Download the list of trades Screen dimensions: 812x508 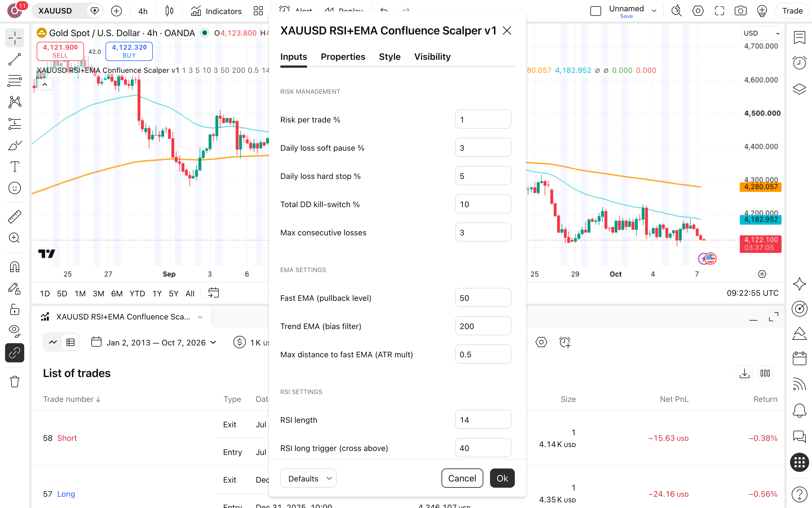744,373
